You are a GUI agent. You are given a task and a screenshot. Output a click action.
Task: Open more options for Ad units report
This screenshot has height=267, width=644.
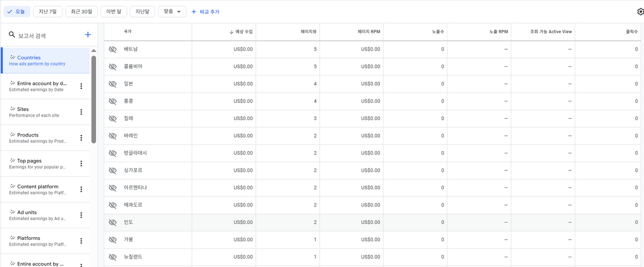[x=81, y=215]
